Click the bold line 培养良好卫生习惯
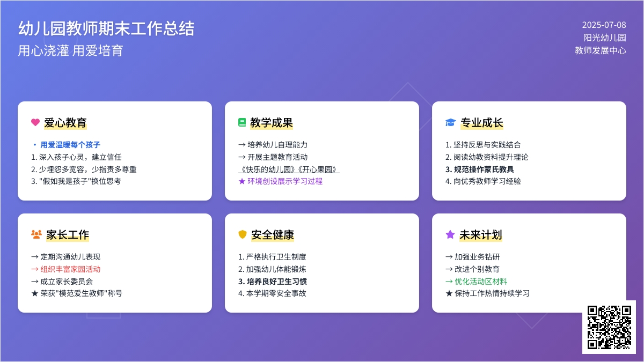 point(273,281)
